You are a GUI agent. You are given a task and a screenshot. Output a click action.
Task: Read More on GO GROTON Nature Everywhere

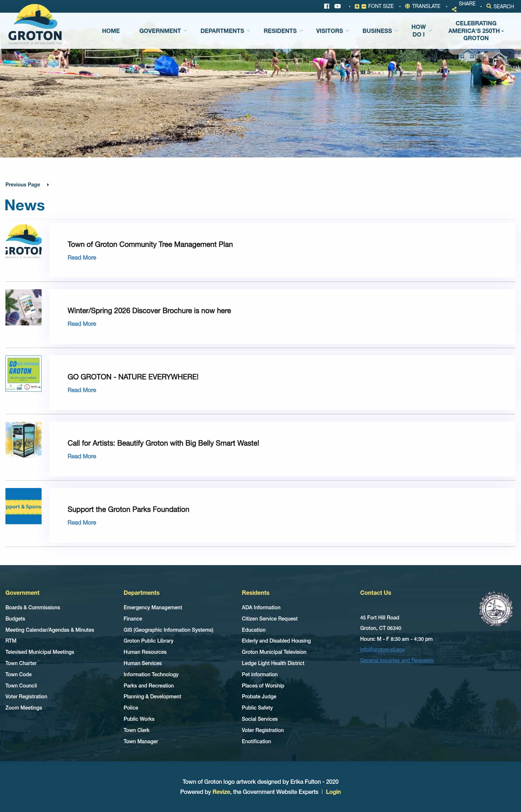tap(82, 390)
